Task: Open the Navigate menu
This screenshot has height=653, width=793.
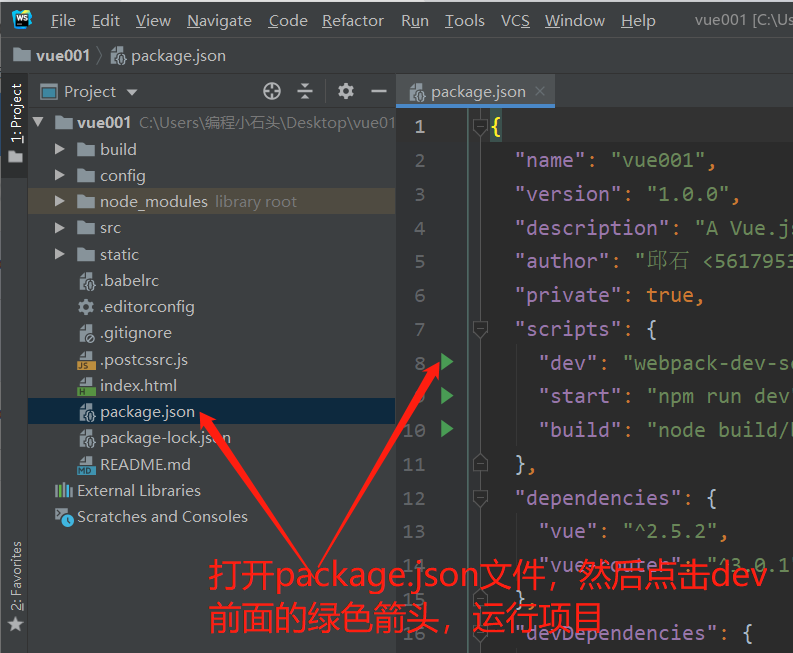Action: [219, 21]
